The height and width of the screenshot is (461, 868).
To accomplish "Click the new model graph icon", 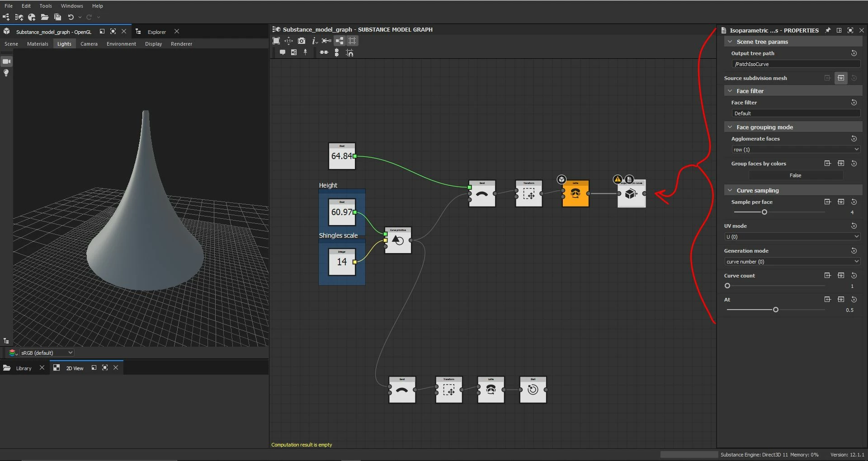I will pyautogui.click(x=19, y=17).
